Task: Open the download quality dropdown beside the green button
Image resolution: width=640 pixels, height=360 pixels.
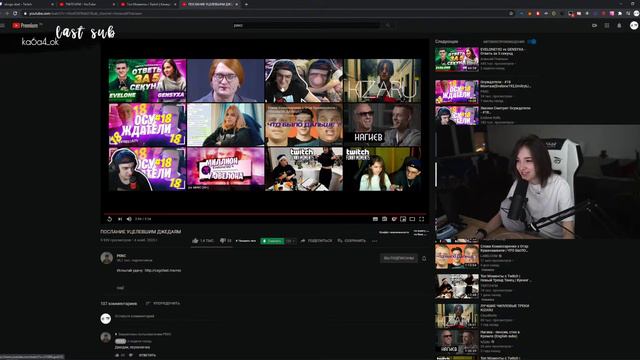Action: pos(290,241)
